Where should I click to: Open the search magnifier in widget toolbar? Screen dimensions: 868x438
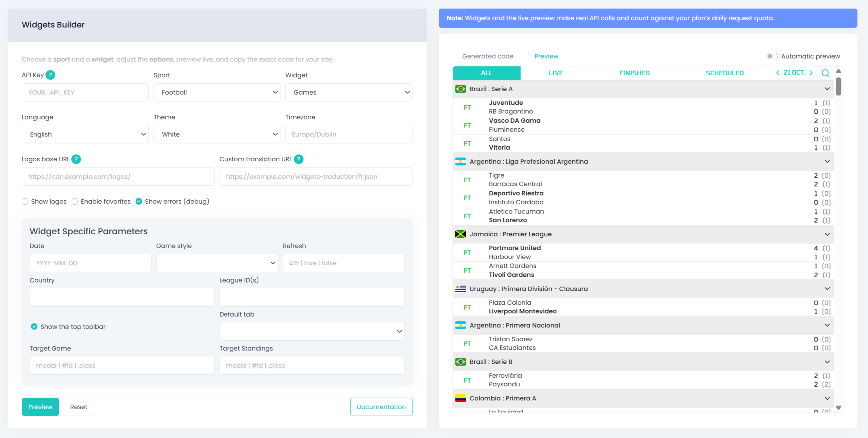point(825,73)
